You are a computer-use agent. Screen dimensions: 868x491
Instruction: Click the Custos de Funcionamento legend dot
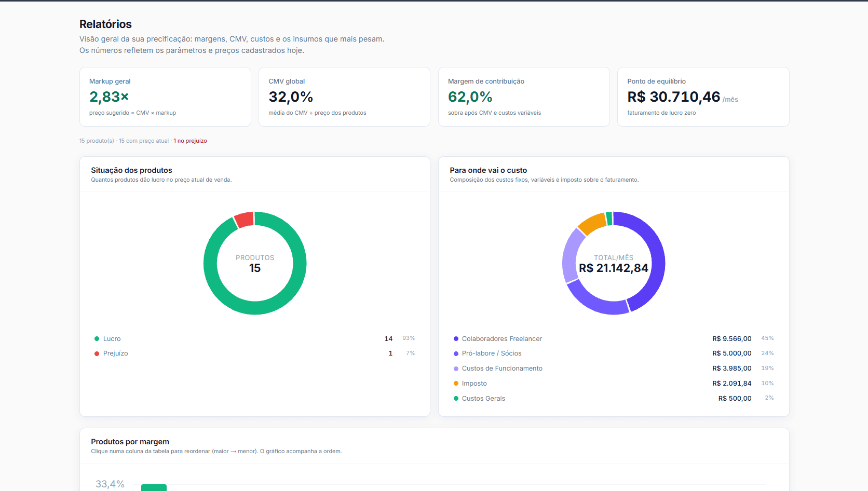[456, 369]
